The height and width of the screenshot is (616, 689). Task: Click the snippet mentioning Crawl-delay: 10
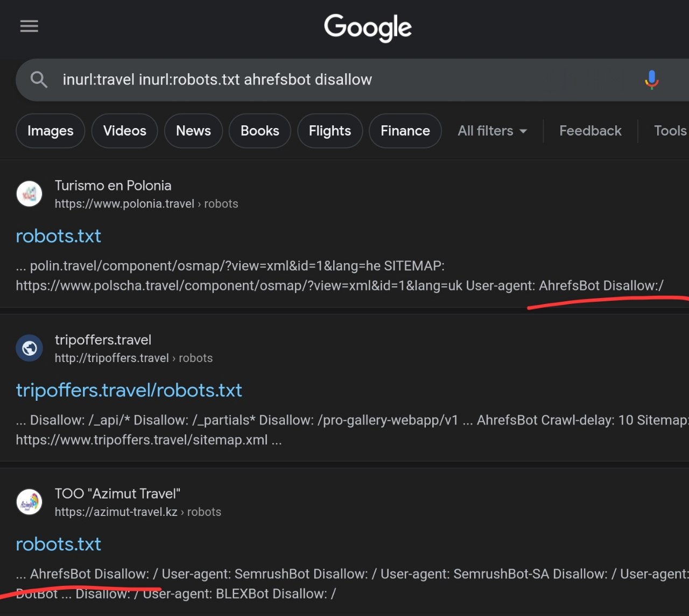pyautogui.click(x=352, y=430)
